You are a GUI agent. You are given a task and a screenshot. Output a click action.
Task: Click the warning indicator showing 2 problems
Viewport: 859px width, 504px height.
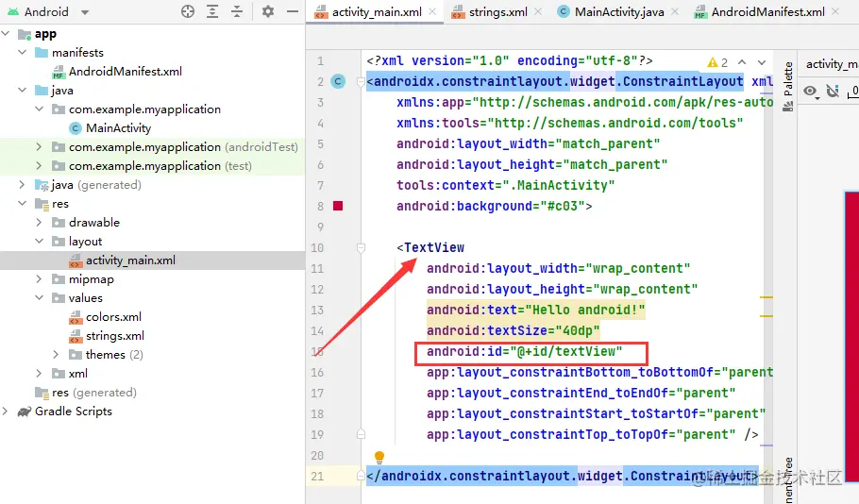point(717,62)
